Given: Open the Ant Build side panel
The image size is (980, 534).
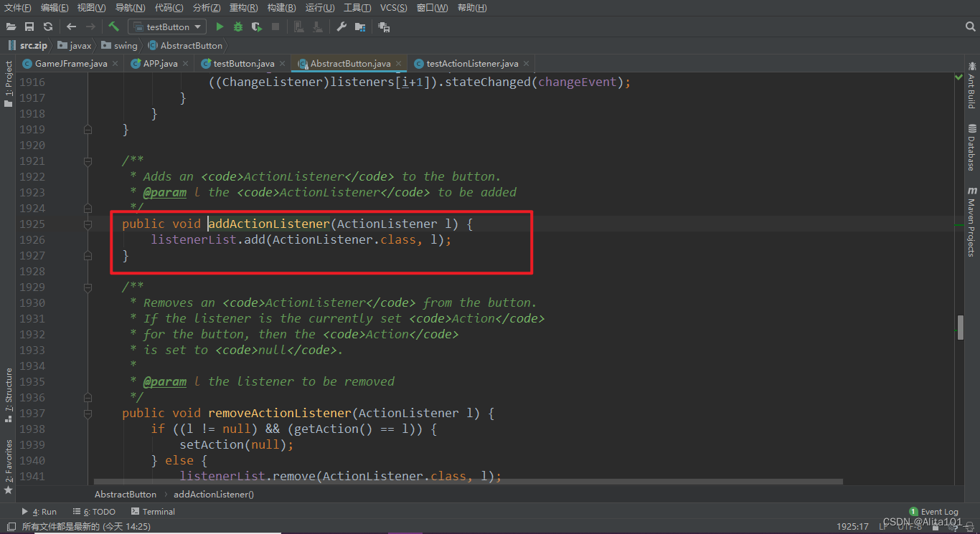Looking at the screenshot, I should click(971, 86).
